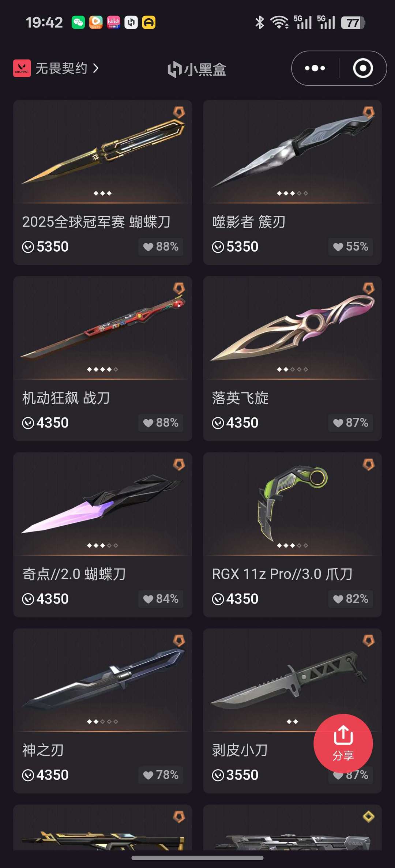Screen dimensions: 395x868
Task: Tap the 小黑盒 logo in header
Action: click(197, 69)
